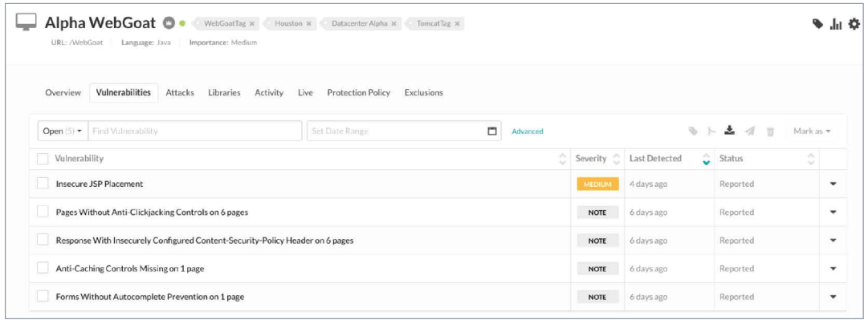Open Anti-Caching Controls Missing vulnerability
This screenshot has width=868, height=324.
[129, 269]
